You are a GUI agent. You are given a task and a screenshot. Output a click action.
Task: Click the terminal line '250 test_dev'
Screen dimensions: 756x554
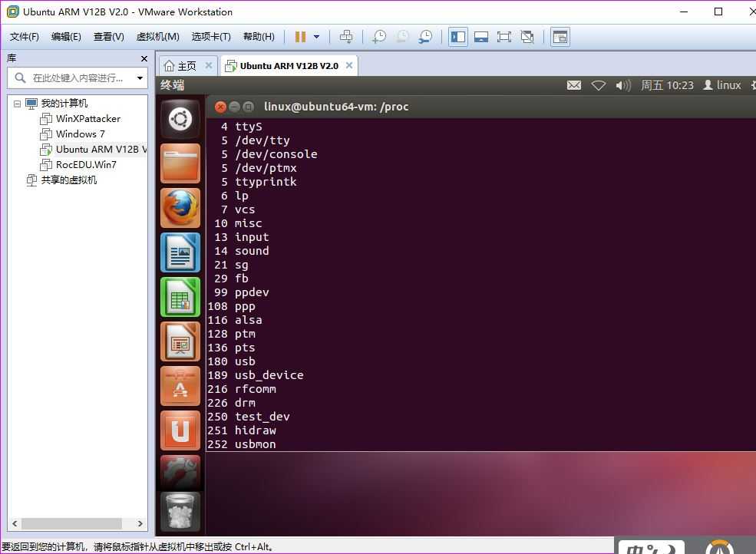[249, 417]
